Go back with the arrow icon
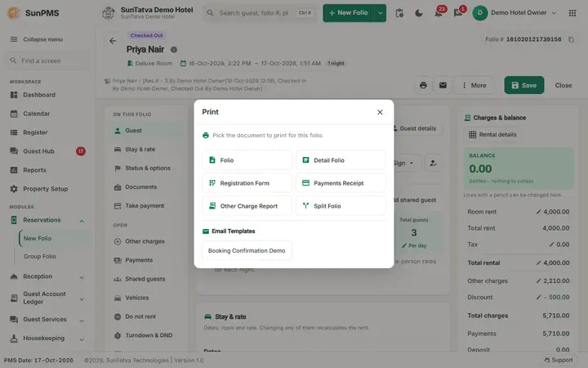Viewport: 588px width, 368px height. (113, 41)
